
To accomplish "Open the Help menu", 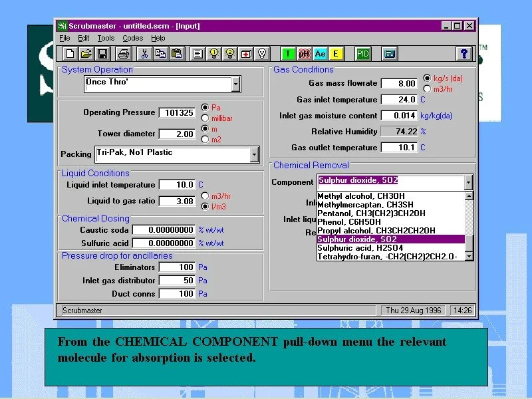I will tap(158, 38).
